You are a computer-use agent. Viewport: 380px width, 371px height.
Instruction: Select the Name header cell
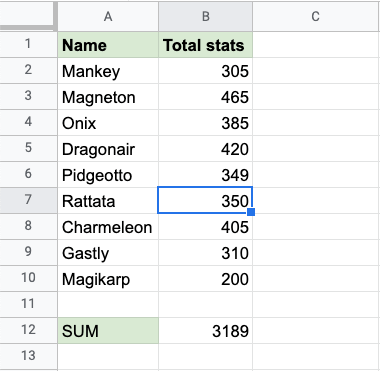[108, 45]
